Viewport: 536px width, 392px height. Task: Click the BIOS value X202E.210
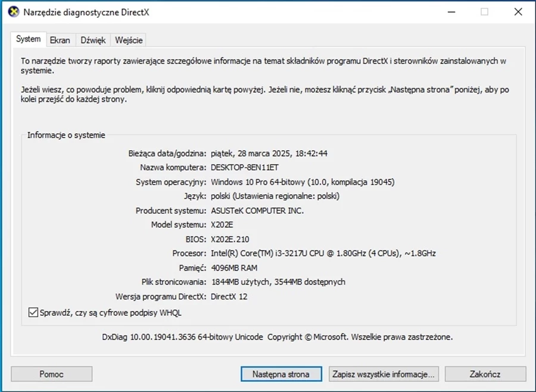(230, 239)
